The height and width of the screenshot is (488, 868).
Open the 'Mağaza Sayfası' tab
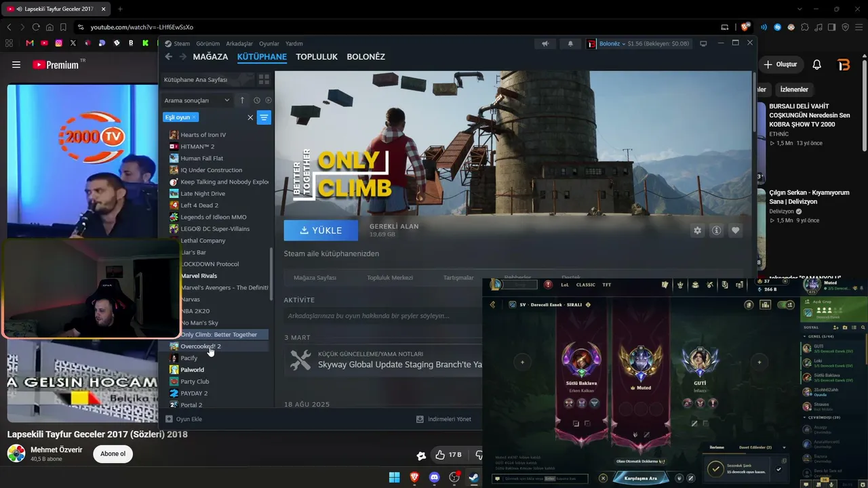click(315, 278)
